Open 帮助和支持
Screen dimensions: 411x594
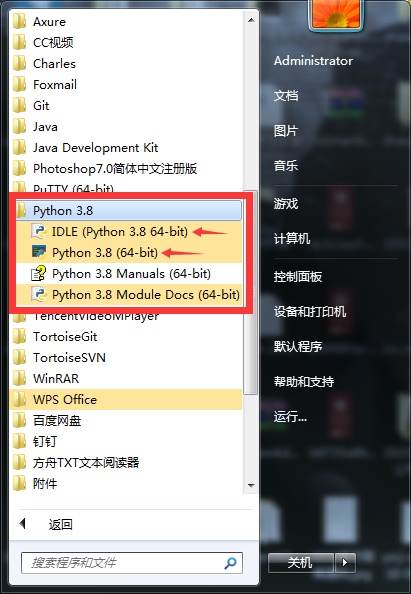click(x=304, y=381)
